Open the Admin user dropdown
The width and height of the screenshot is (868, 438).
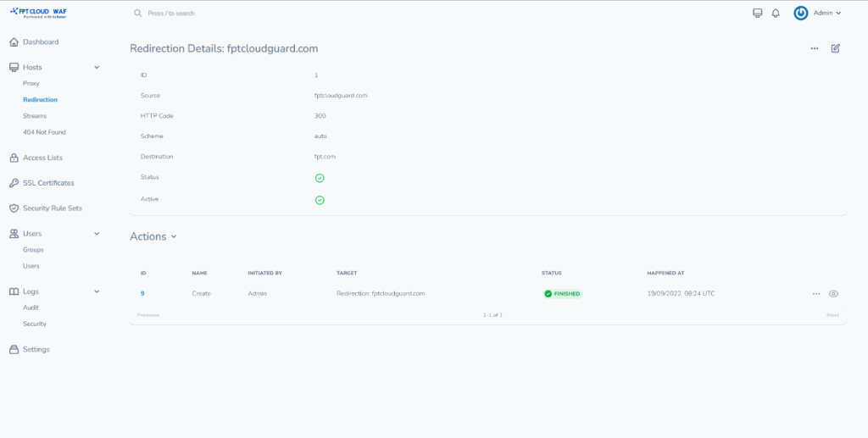click(827, 14)
